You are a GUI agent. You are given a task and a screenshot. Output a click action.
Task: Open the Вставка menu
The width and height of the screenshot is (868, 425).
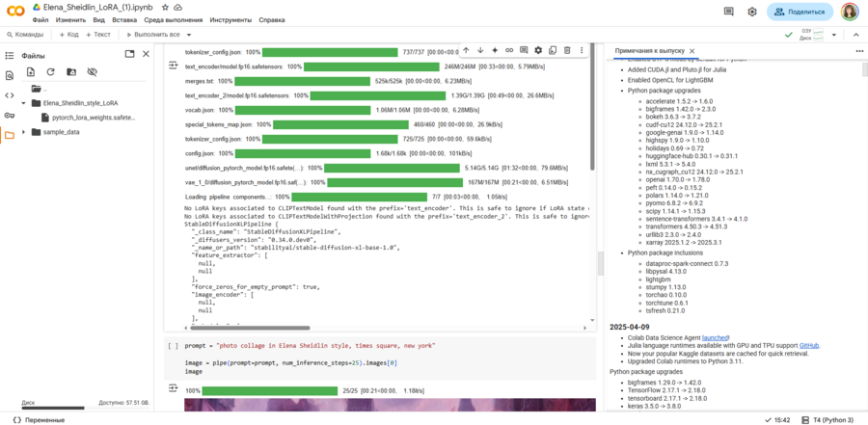click(124, 20)
